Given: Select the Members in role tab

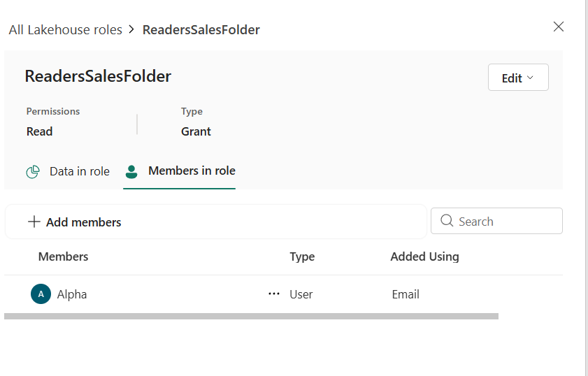Looking at the screenshot, I should [x=180, y=171].
